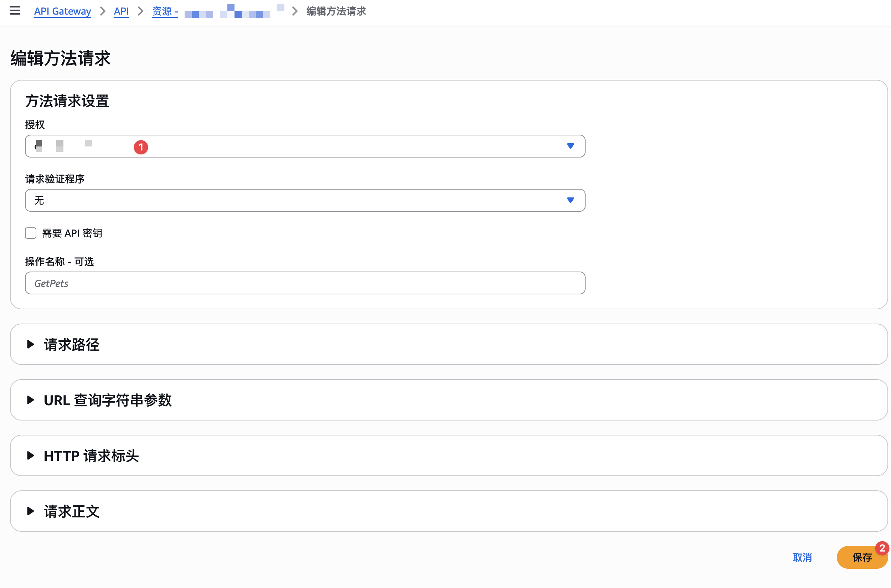Expand the URL 查询字符串参数 section

point(108,400)
